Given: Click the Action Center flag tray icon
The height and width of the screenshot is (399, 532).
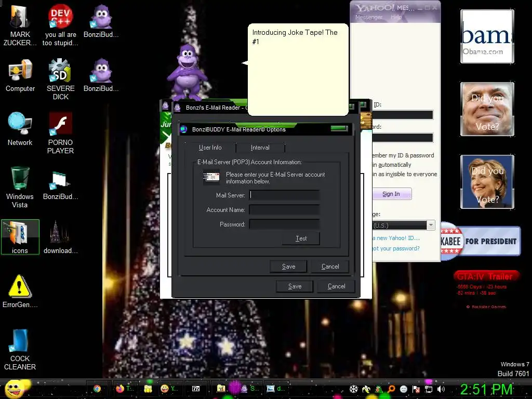Looking at the screenshot, I should coord(416,389).
